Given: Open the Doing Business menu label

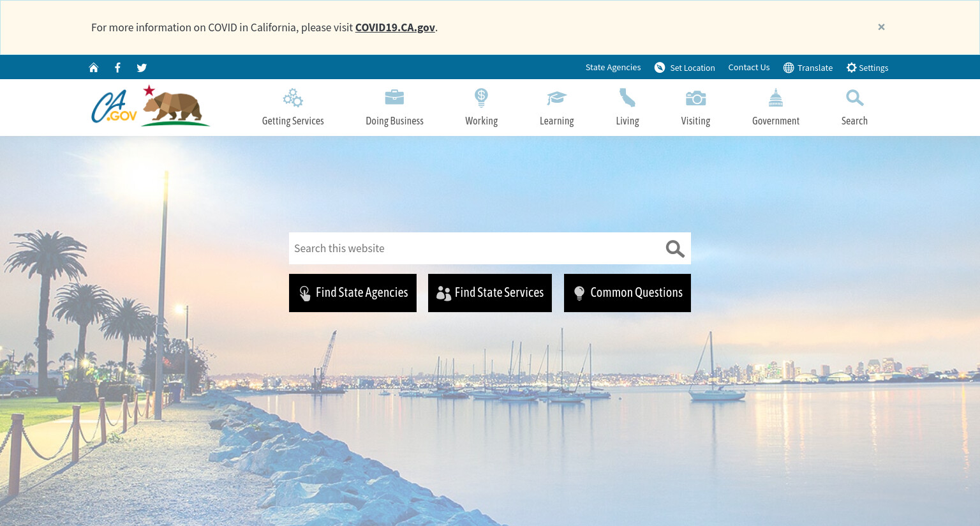Looking at the screenshot, I should click(x=394, y=121).
